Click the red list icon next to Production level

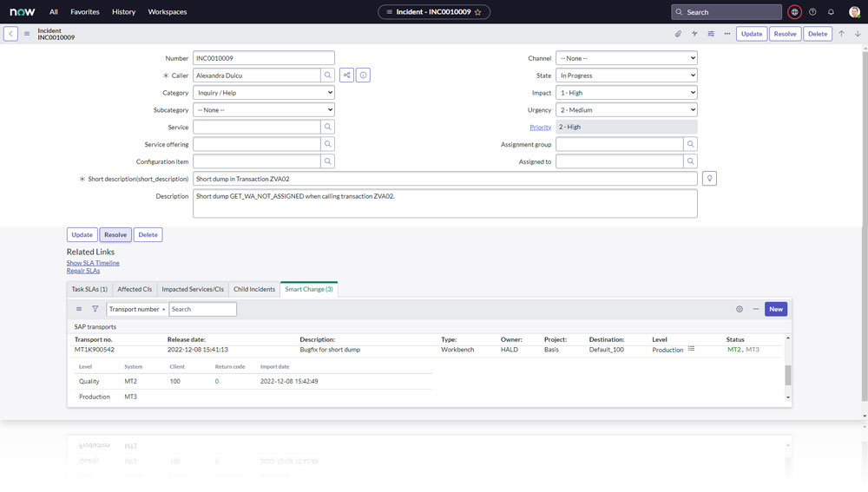pyautogui.click(x=691, y=349)
